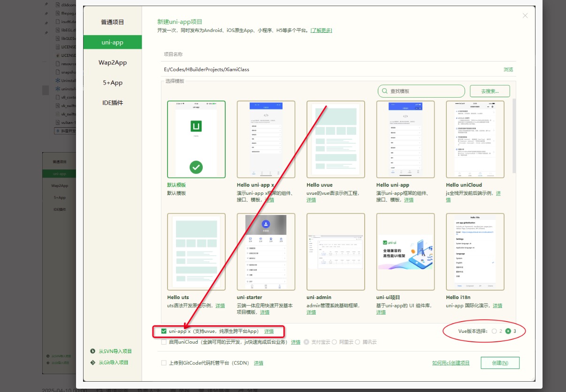
Task: Click the Git icon beside 从Git导入项目
Action: pos(92,362)
